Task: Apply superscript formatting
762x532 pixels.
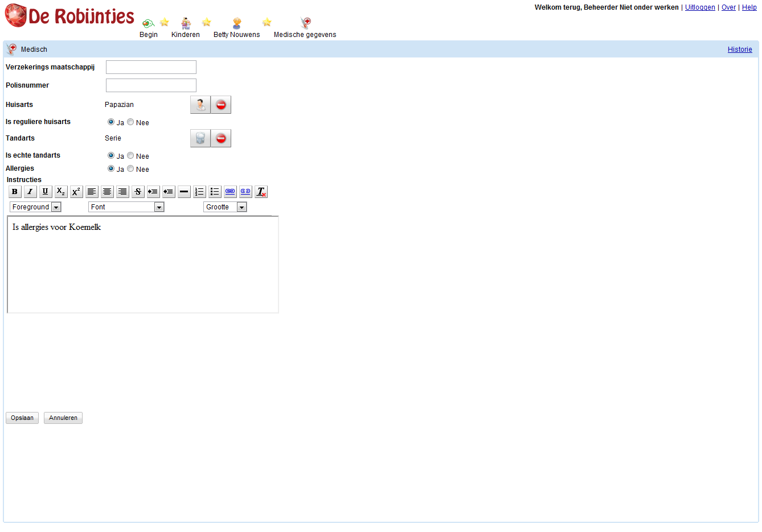Action: point(76,192)
